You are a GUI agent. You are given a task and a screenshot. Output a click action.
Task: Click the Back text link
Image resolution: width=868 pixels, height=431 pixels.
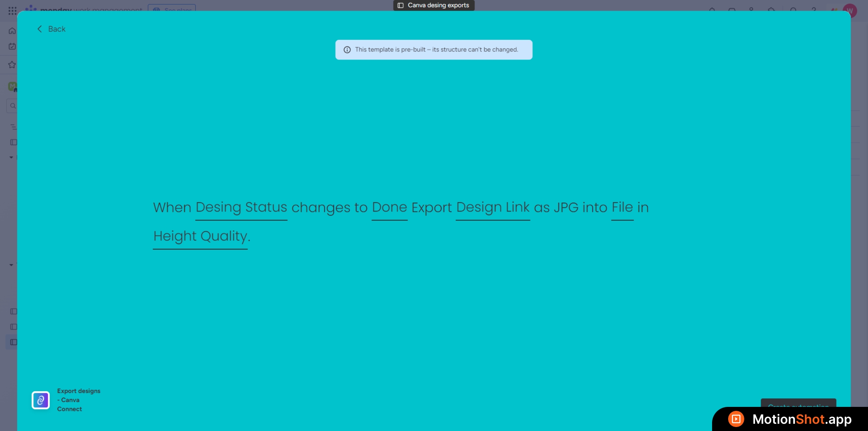pyautogui.click(x=57, y=29)
